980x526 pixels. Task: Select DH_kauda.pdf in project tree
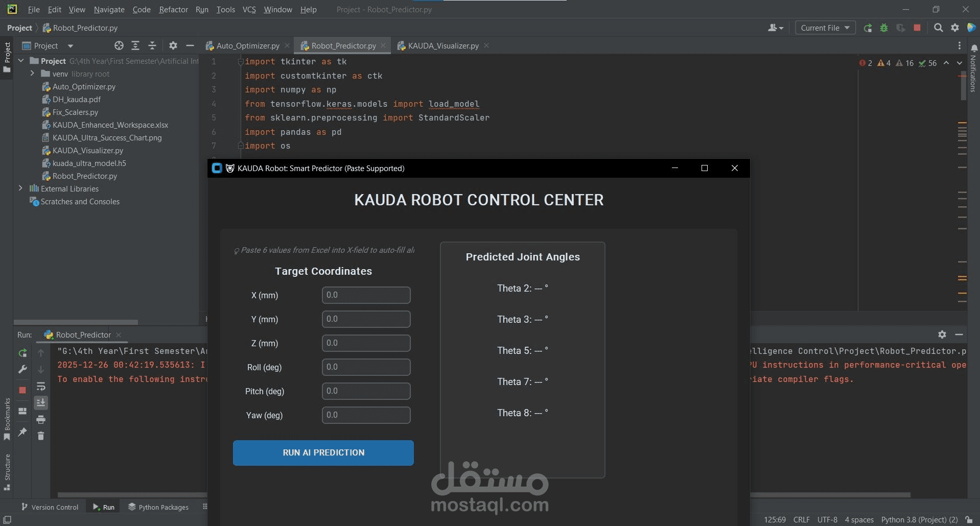tap(76, 99)
